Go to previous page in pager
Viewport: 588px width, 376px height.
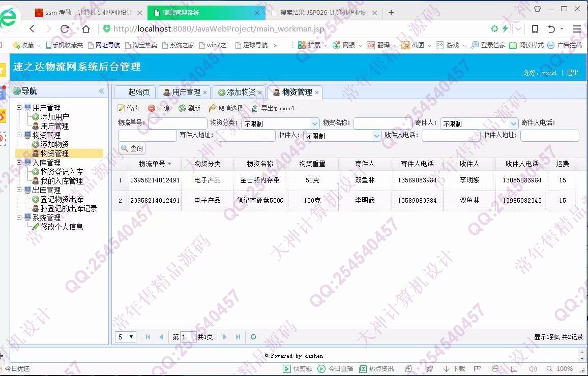[161, 337]
